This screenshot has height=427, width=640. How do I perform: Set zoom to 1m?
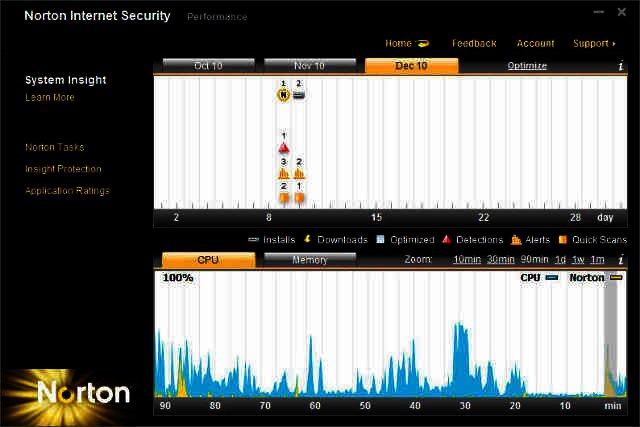point(597,260)
